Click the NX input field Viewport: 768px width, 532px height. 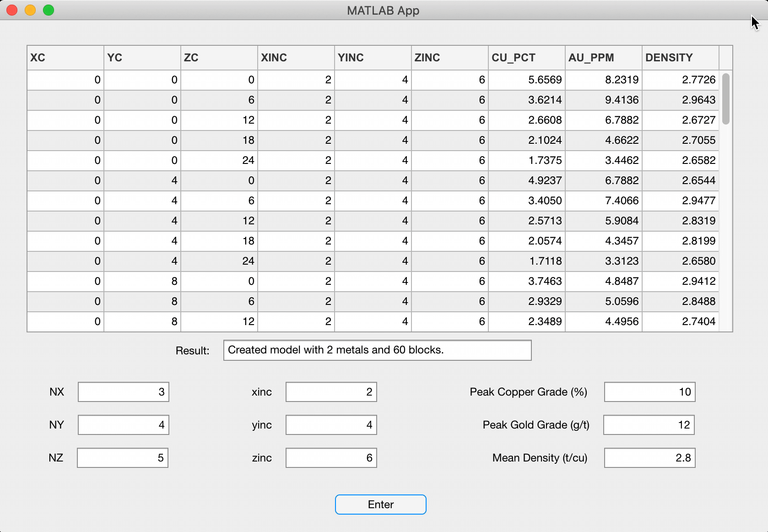pos(123,392)
